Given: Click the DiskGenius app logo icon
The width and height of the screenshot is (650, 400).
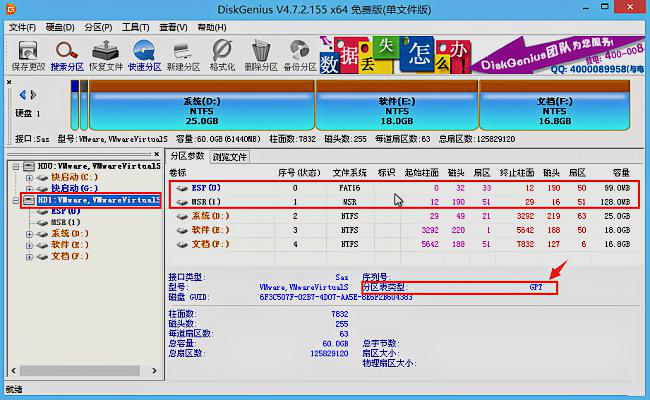Looking at the screenshot, I should tap(11, 8).
